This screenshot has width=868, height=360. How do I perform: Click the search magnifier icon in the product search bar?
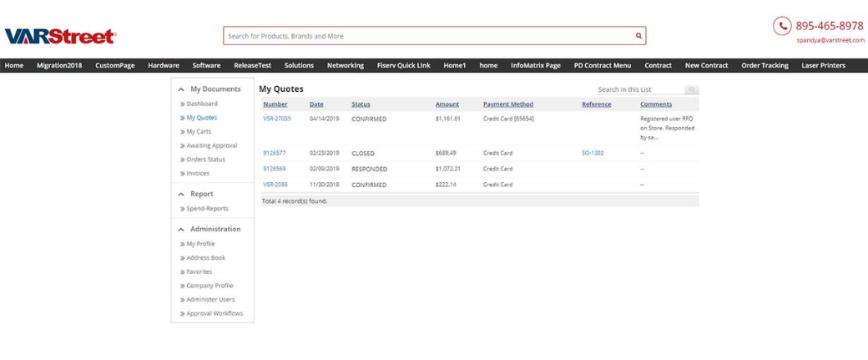[638, 36]
